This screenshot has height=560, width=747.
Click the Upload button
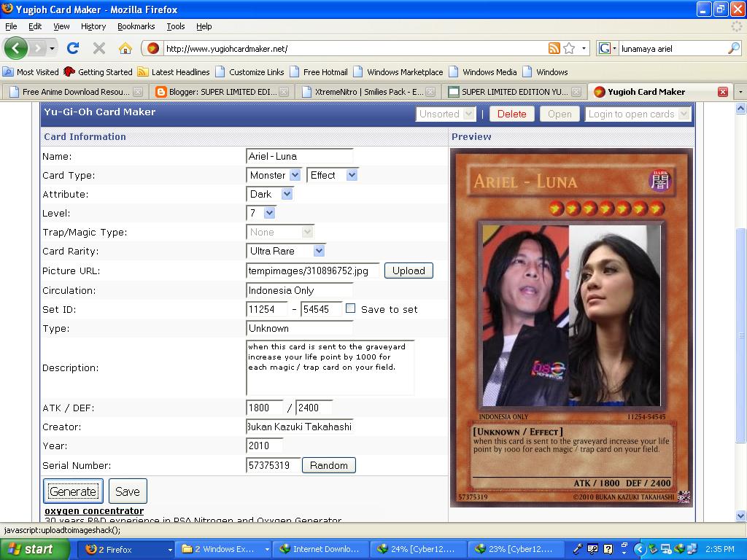pos(409,271)
